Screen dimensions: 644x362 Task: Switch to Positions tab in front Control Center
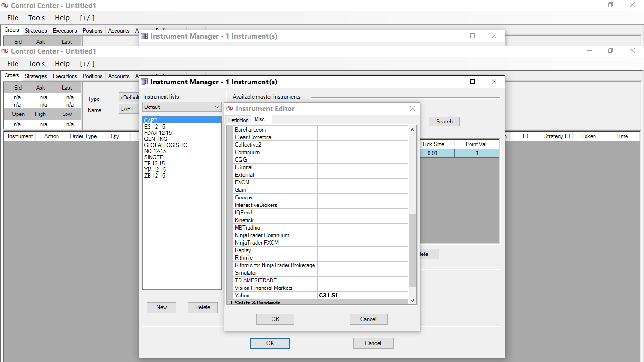tap(92, 76)
